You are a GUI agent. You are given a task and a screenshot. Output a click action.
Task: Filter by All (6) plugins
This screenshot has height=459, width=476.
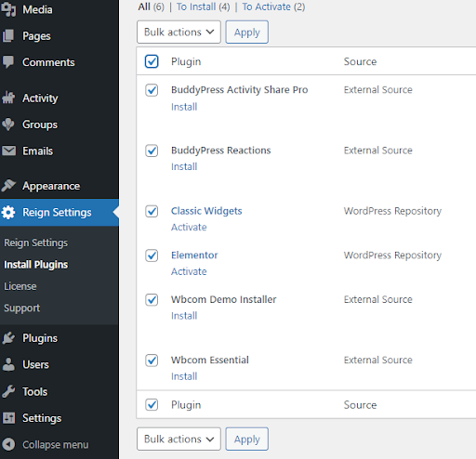tap(152, 7)
